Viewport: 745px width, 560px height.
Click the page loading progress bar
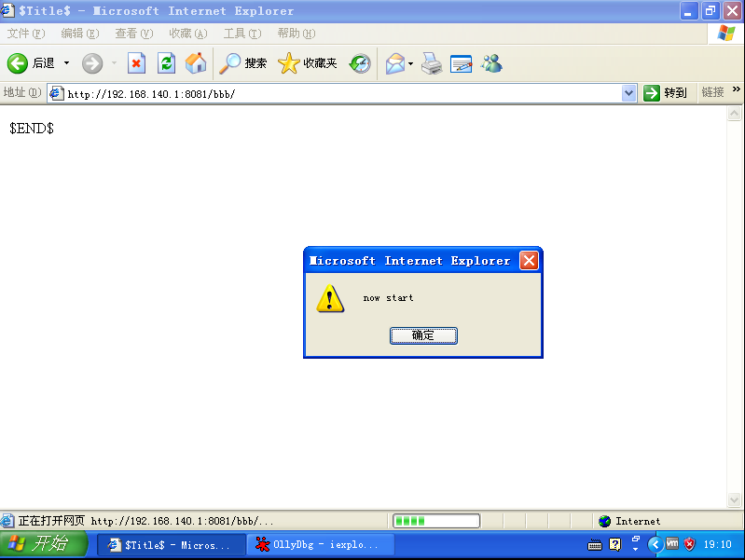point(436,521)
